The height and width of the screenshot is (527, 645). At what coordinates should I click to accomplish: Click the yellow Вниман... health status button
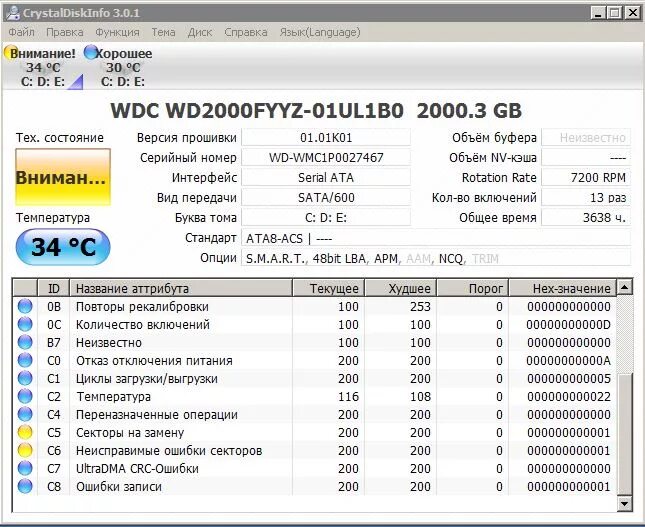(63, 177)
